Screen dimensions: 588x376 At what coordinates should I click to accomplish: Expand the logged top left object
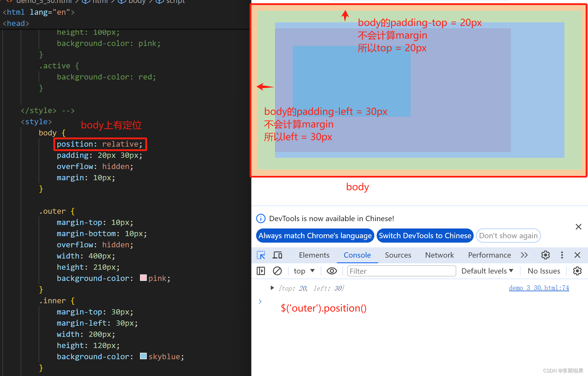coord(272,288)
